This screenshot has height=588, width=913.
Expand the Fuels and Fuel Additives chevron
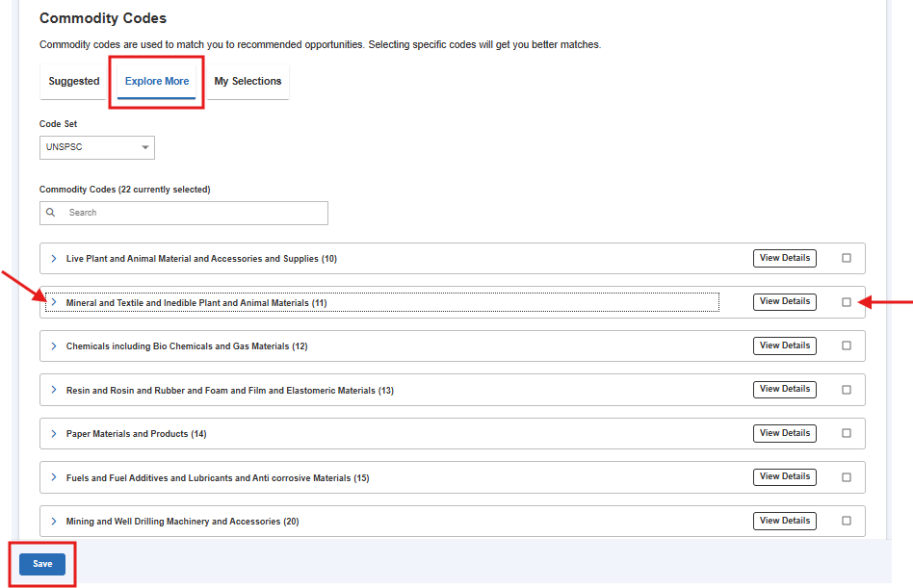(54, 477)
